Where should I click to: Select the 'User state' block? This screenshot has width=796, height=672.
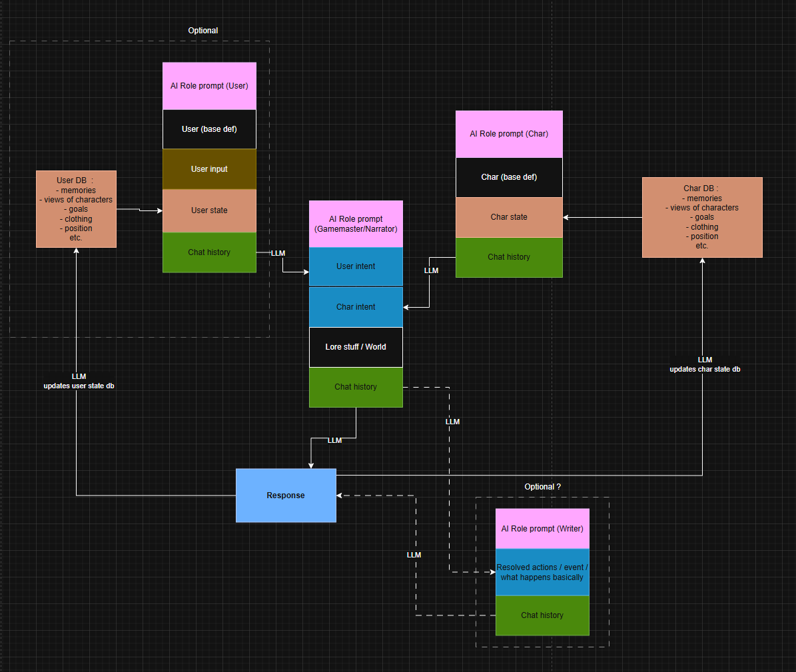pyautogui.click(x=209, y=210)
